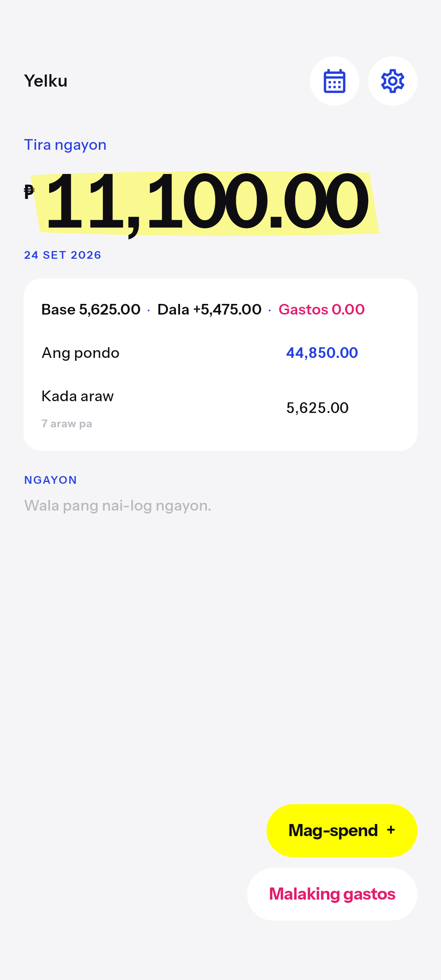The height and width of the screenshot is (980, 441).
Task: Open the Kada araw row
Action: 220,408
